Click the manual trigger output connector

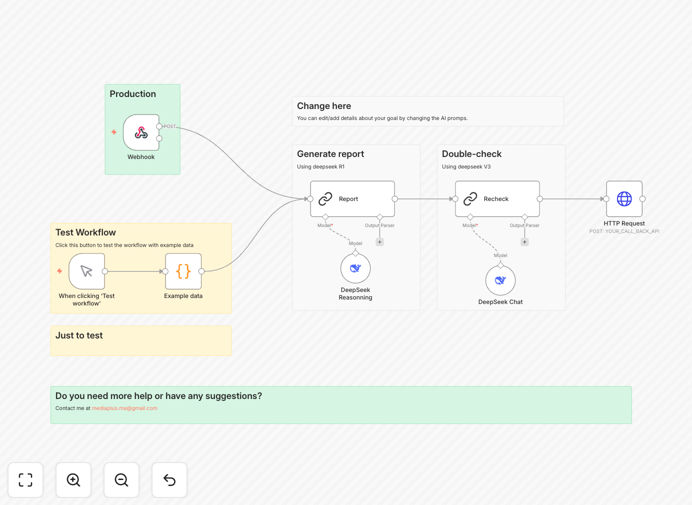pyautogui.click(x=105, y=271)
